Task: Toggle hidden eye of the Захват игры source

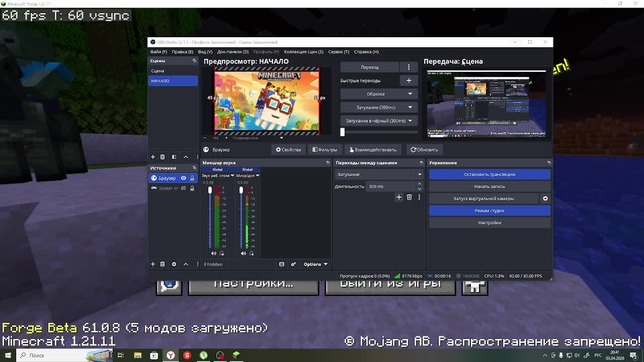Action: (183, 188)
